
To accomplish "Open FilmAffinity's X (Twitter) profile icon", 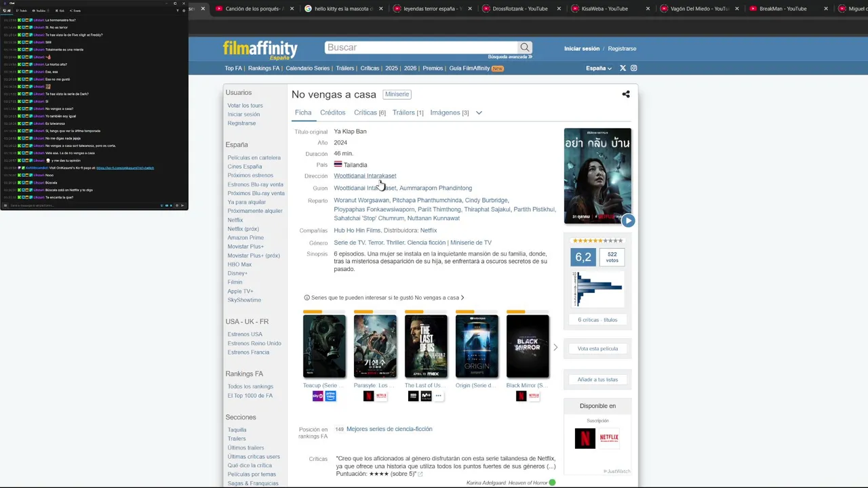I will point(623,68).
